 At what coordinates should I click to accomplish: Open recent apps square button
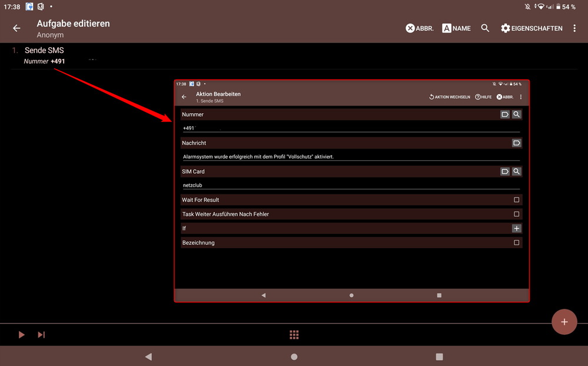pos(439,357)
